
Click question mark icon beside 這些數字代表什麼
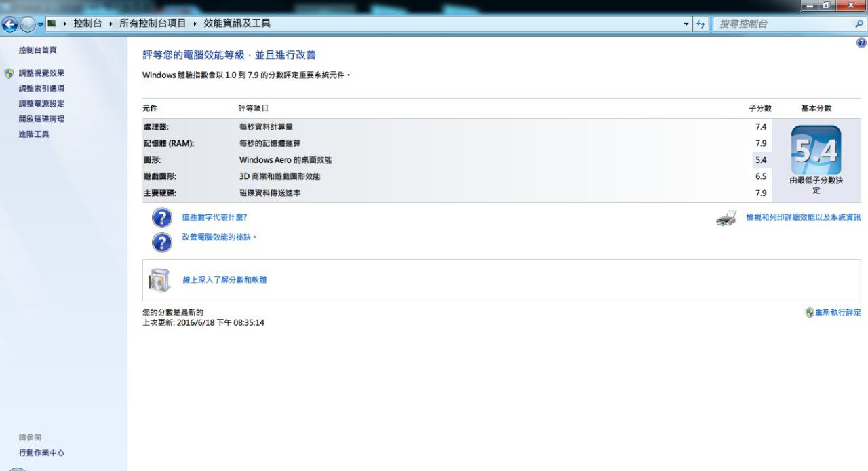tap(161, 218)
